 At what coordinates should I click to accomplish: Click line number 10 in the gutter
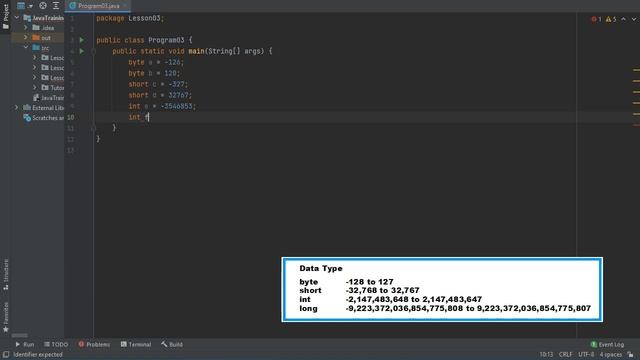(x=71, y=117)
